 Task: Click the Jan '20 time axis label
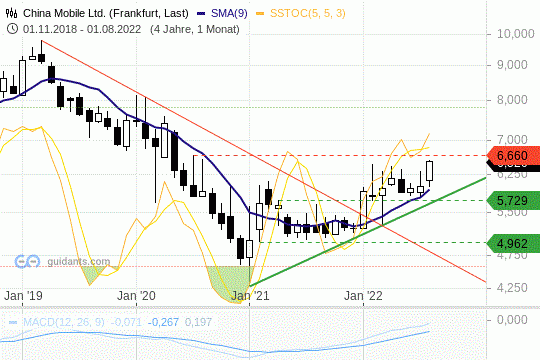(136, 296)
